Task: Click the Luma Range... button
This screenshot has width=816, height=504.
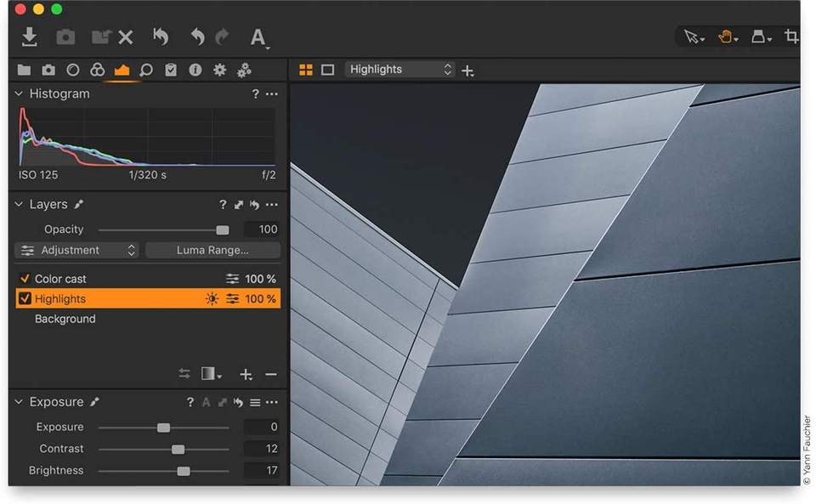Action: click(x=212, y=250)
